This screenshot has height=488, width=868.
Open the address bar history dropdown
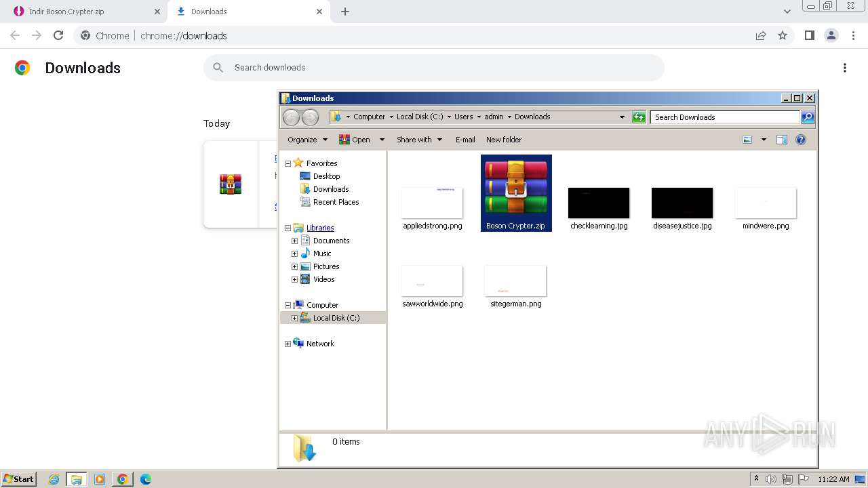point(622,117)
